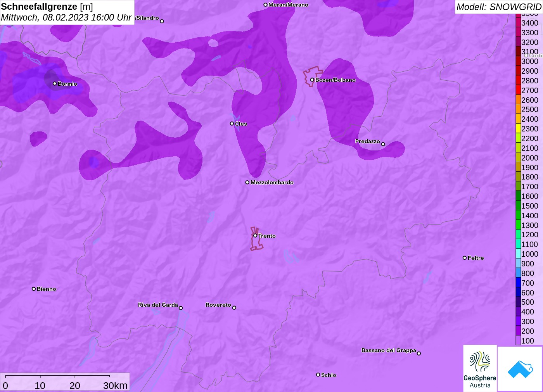Select the 2300 m yellow legend swatch
The height and width of the screenshot is (392, 543).
tap(518, 128)
